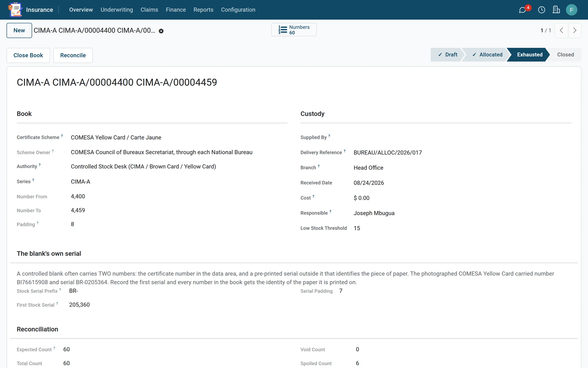Viewport: 588px width, 368px height.
Task: Show help tooltip for Padding
Action: pyautogui.click(x=38, y=223)
